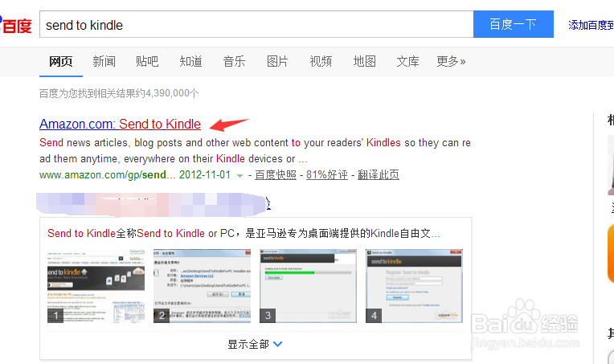Screen dimensions: 614x364
Task: Open thumbnail numbered 1
Action: tap(96, 286)
